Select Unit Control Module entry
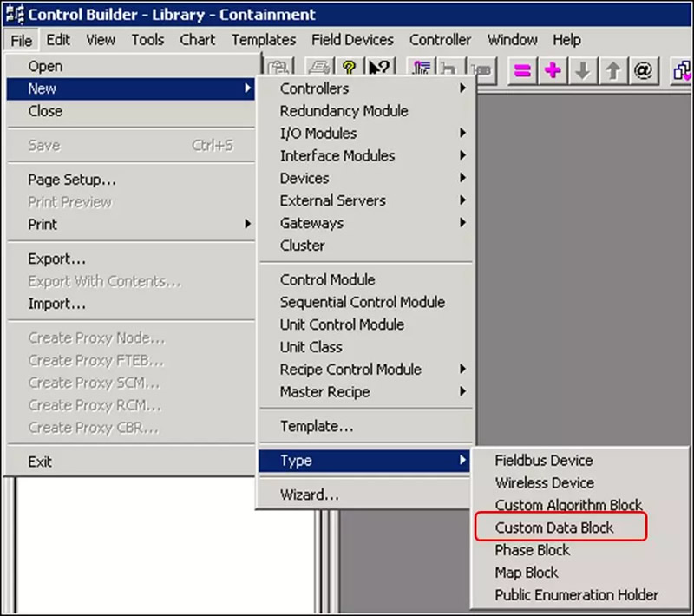The image size is (694, 616). coord(365,324)
